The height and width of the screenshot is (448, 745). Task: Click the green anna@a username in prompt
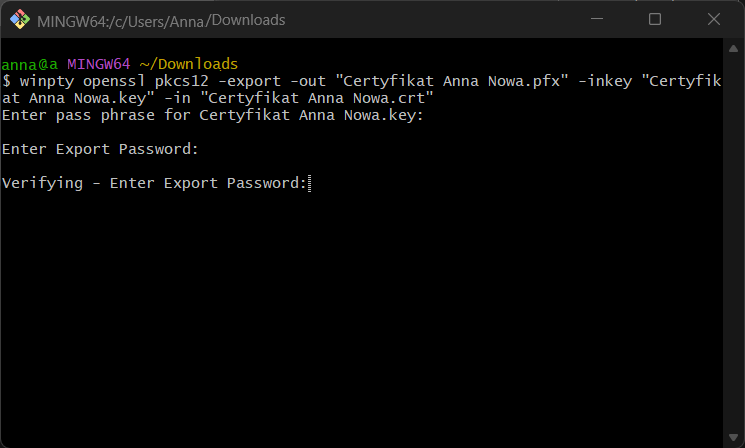30,64
